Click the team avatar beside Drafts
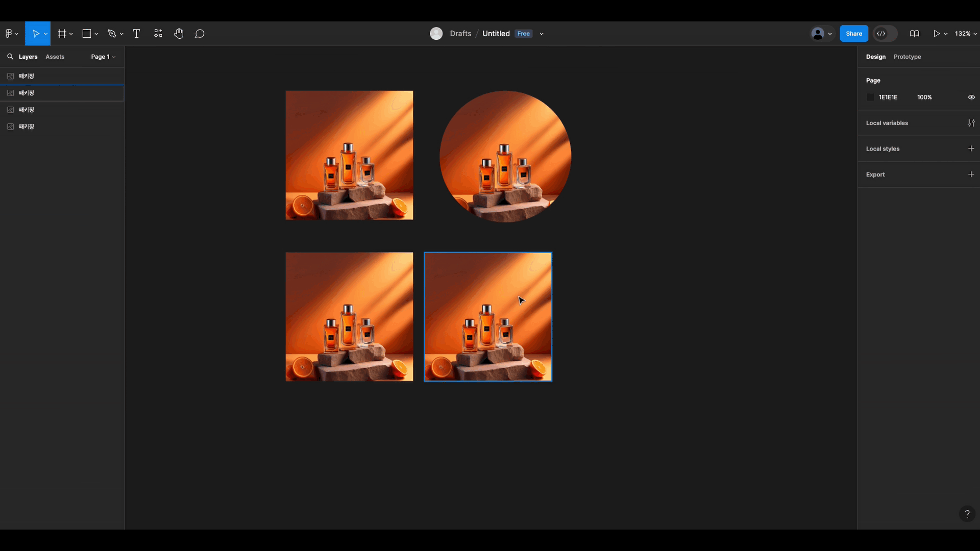Image resolution: width=980 pixels, height=551 pixels. 436,34
